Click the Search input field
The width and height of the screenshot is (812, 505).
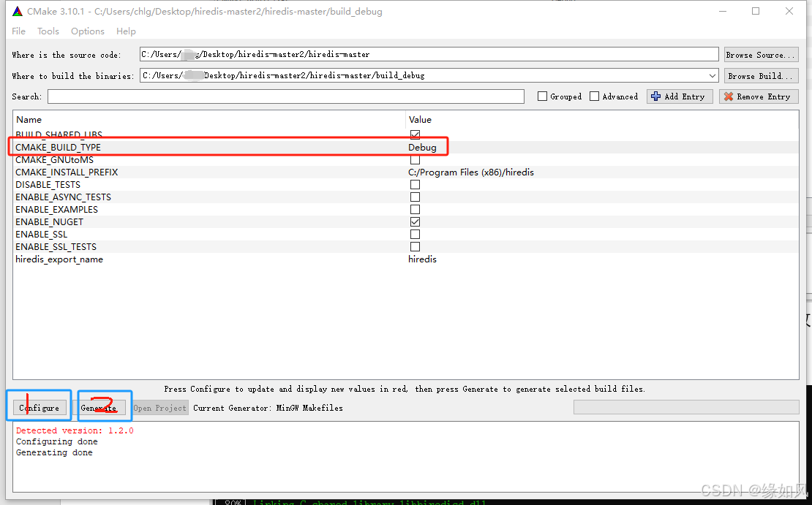[x=286, y=96]
